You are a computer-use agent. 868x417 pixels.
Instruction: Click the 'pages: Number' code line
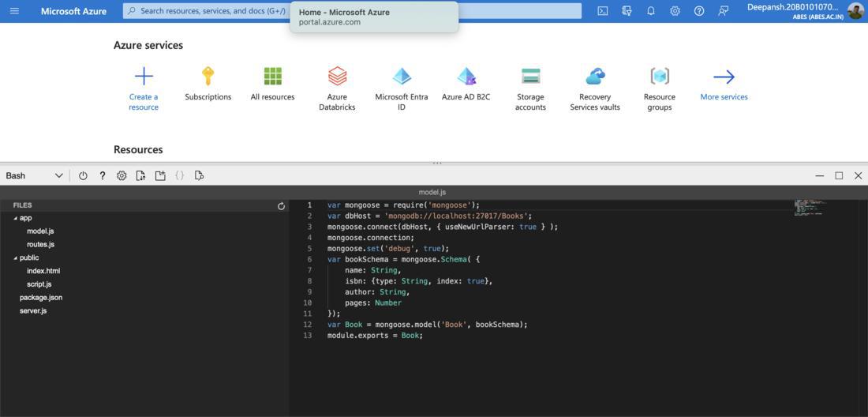373,303
